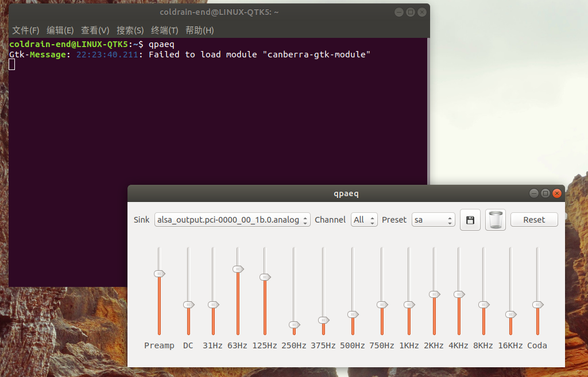This screenshot has height=377, width=588.
Task: Expand the Preset dropdown labeled sa
Action: [x=432, y=219]
